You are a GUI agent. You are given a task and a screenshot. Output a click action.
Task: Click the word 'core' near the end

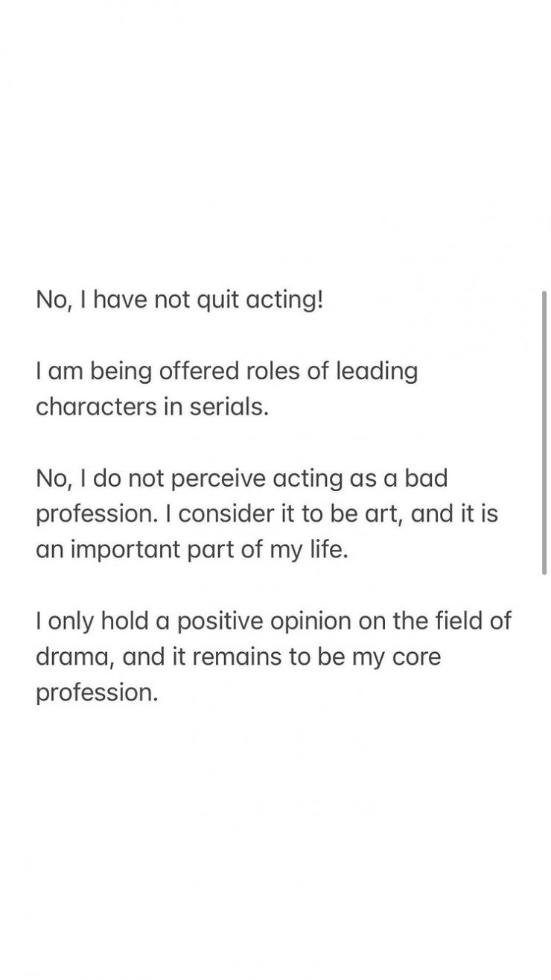[416, 658]
